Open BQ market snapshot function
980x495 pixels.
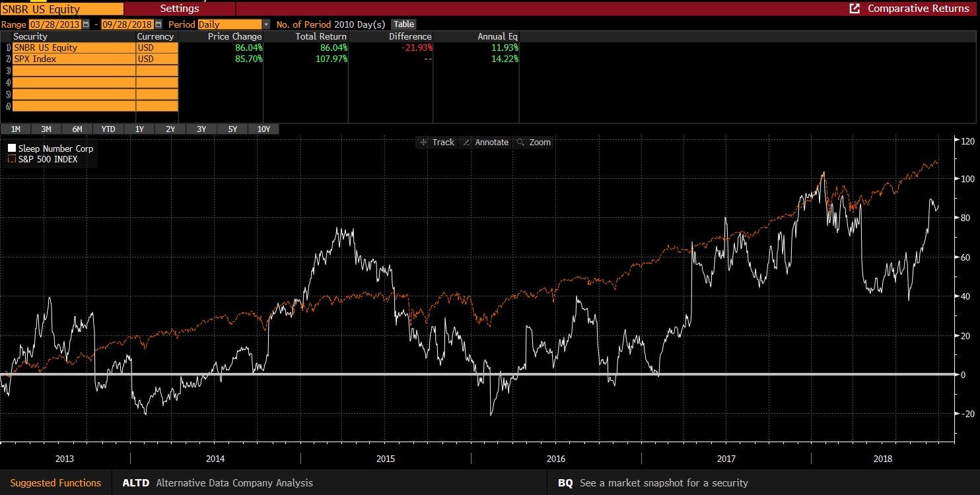tap(653, 483)
